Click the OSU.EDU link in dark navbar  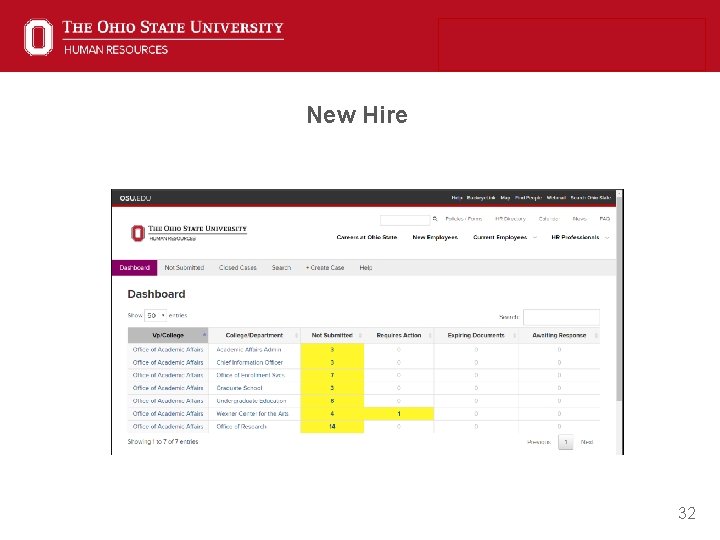coord(135,198)
